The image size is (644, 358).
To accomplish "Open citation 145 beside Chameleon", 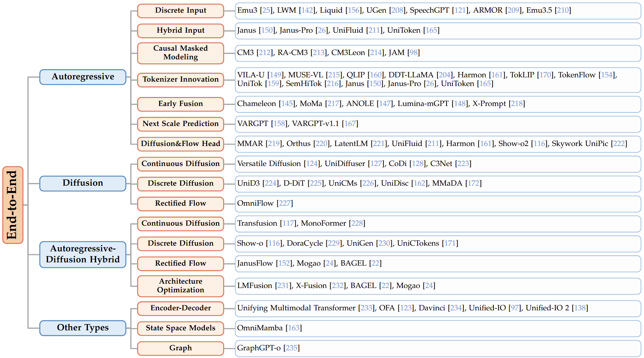I will pos(287,104).
